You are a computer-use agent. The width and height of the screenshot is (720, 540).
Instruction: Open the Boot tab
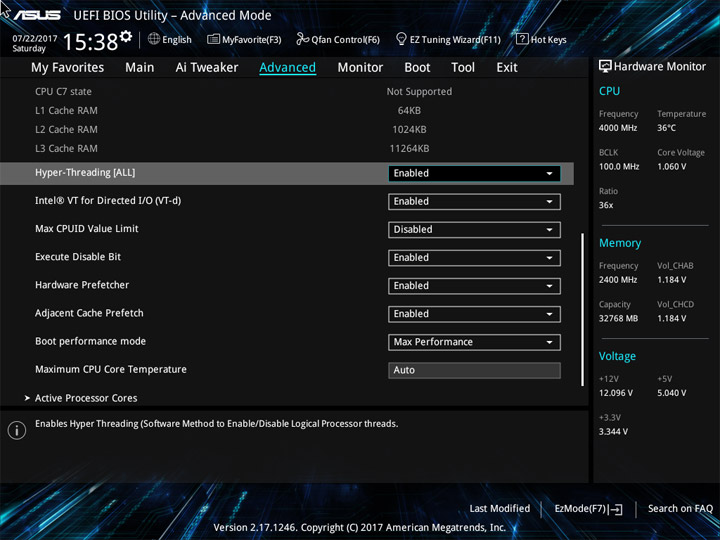(x=417, y=68)
